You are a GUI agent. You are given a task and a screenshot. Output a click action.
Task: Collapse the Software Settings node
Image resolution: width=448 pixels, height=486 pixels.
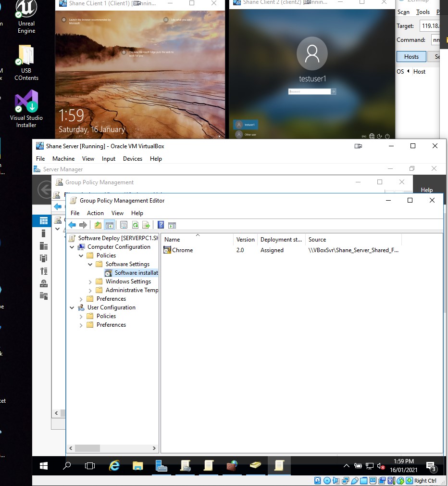[90, 264]
